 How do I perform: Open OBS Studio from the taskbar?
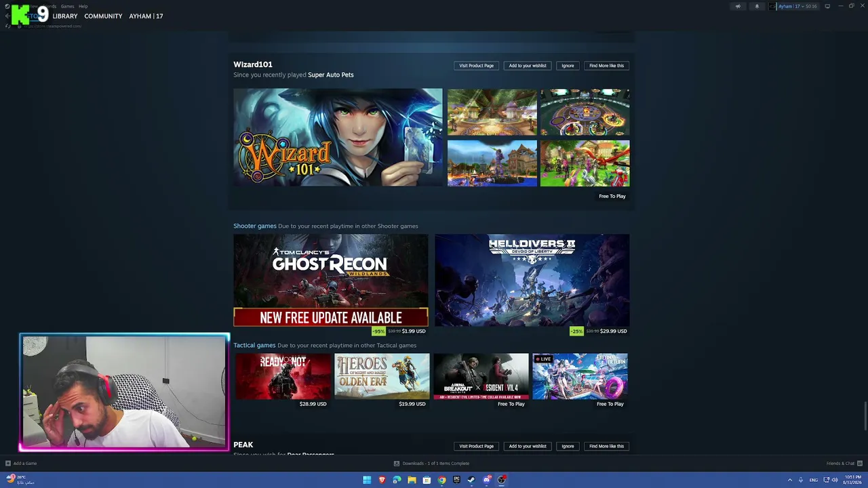502,480
